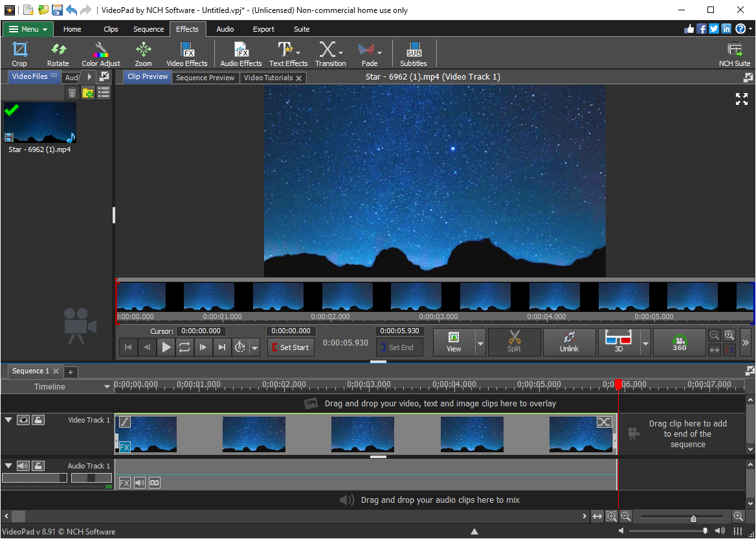
Task: Open NCH Suite
Action: click(734, 54)
